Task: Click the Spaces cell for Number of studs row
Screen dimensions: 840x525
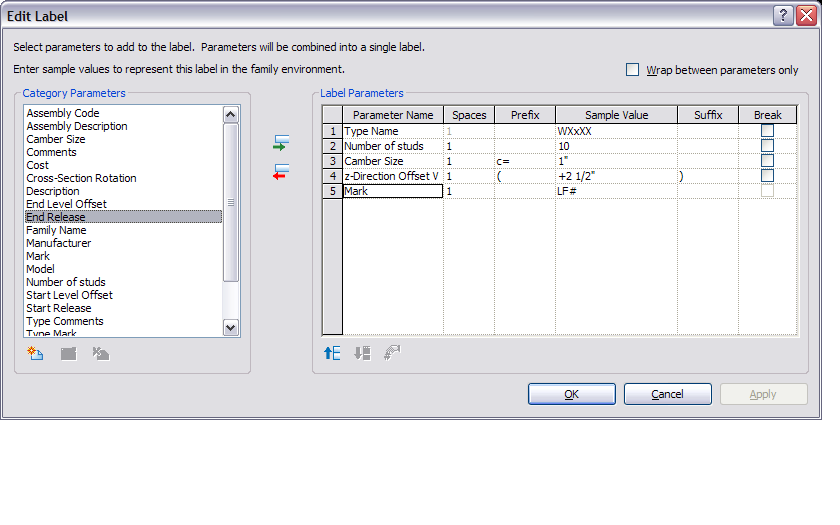Action: (469, 146)
